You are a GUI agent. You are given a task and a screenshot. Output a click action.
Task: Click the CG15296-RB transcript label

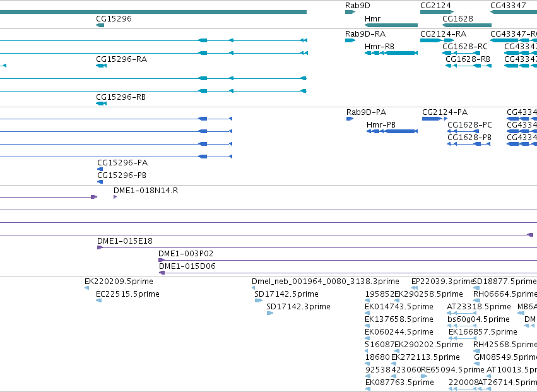click(121, 97)
